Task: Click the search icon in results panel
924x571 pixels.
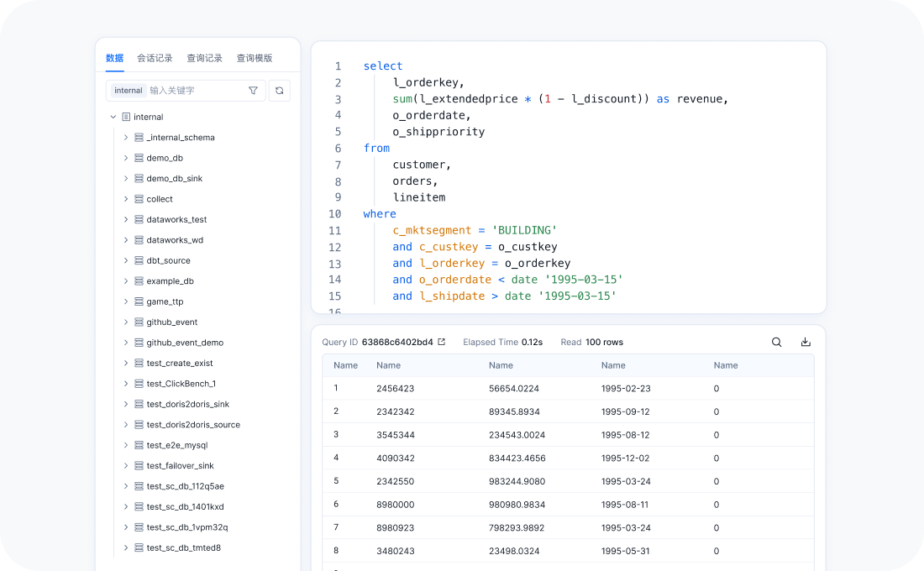Action: pos(777,342)
